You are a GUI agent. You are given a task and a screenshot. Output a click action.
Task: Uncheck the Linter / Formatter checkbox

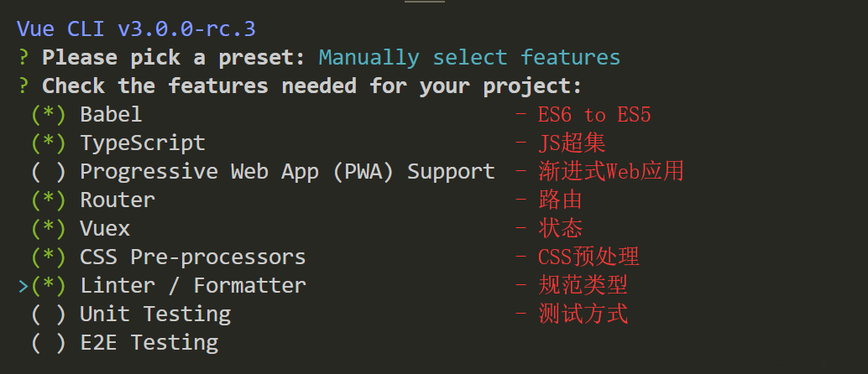(x=49, y=285)
